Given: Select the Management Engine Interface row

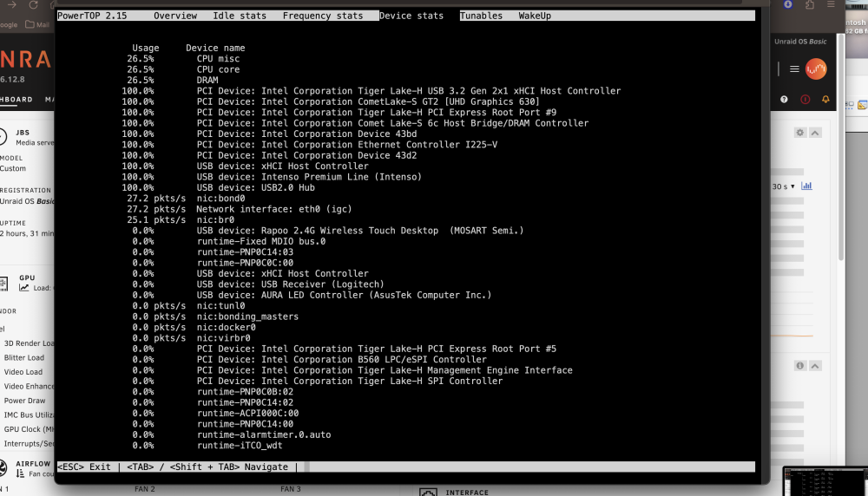Looking at the screenshot, I should click(352, 370).
